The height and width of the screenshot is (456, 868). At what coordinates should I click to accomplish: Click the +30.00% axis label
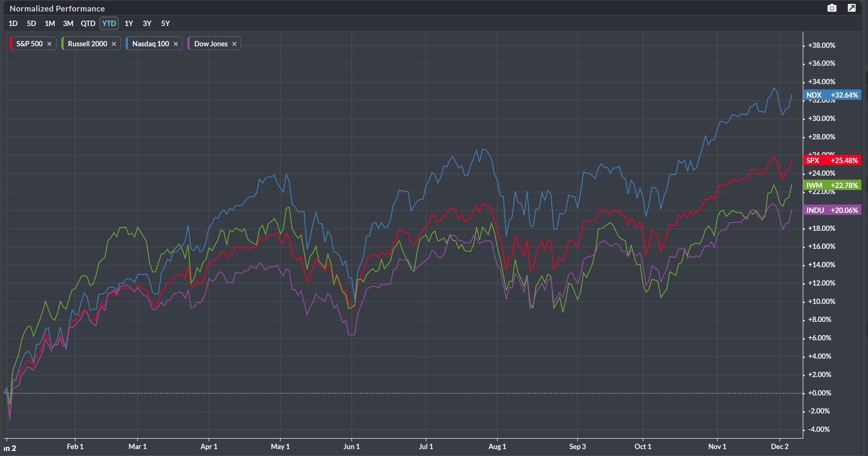pyautogui.click(x=822, y=118)
